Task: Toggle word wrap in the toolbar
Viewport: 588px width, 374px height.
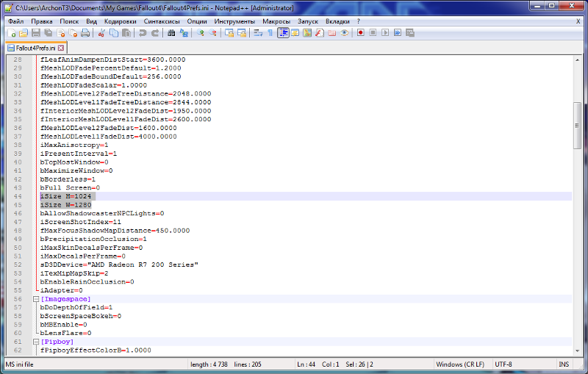Action: tap(258, 33)
